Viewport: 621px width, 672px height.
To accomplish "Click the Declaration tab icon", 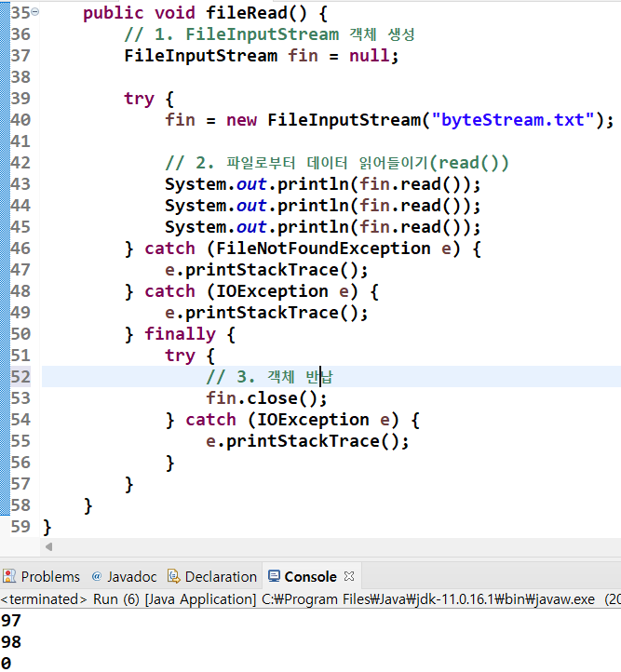I will click(173, 576).
